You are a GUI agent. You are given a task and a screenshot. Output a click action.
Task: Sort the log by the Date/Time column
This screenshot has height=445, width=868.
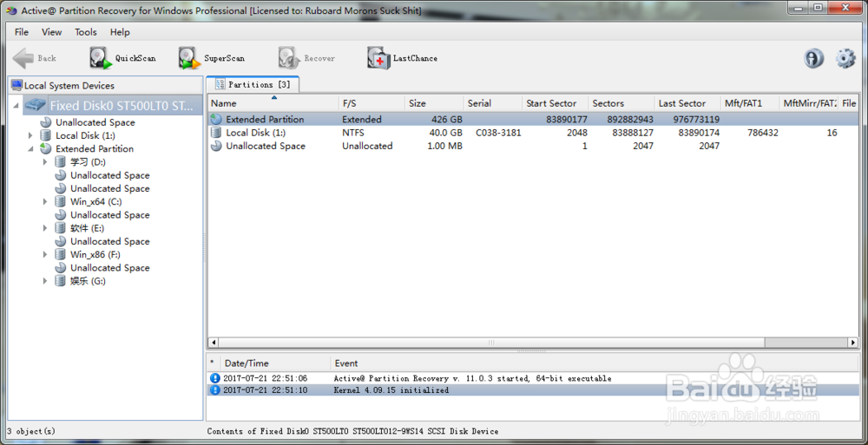pyautogui.click(x=276, y=363)
